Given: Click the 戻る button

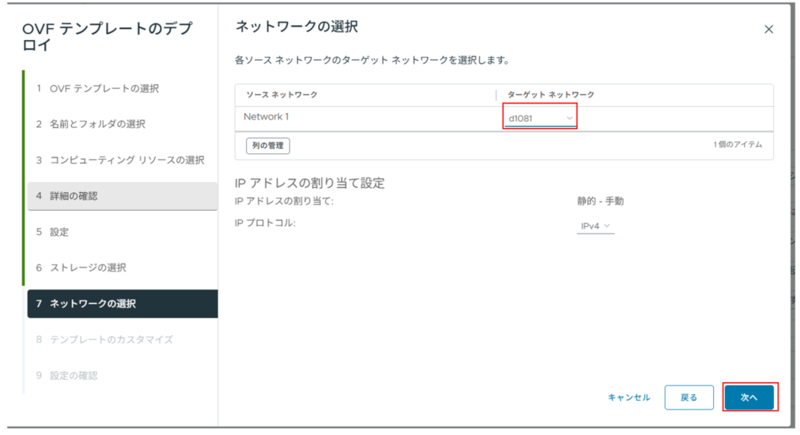Looking at the screenshot, I should coord(689,397).
